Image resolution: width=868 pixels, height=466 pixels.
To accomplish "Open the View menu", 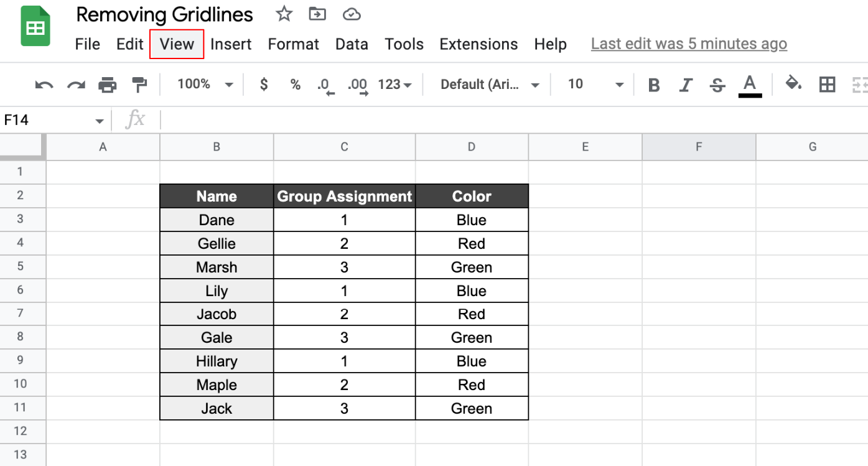I will pos(177,44).
